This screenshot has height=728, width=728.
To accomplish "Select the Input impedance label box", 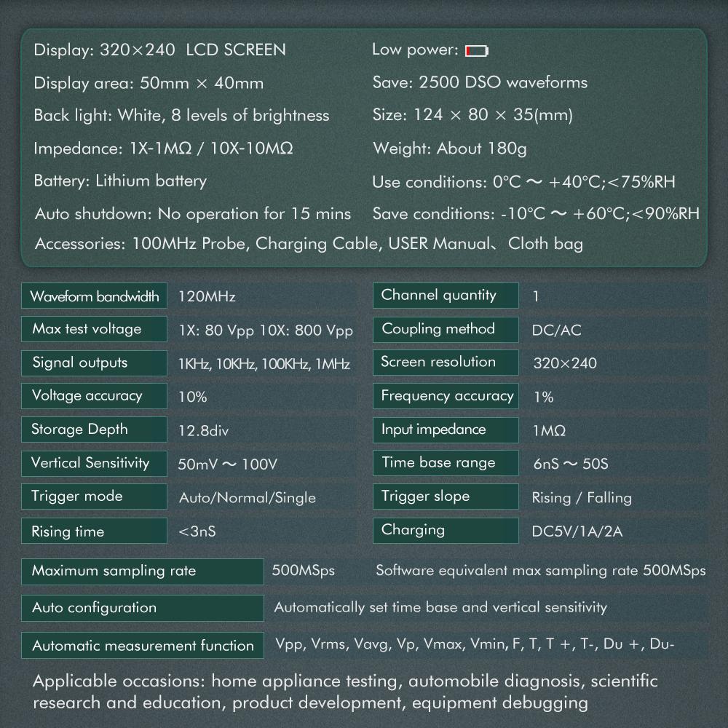I will [446, 430].
